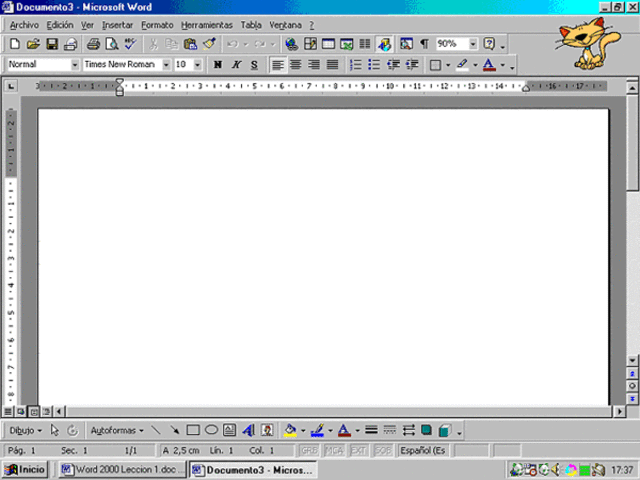Open the Archivo menu

(x=24, y=25)
